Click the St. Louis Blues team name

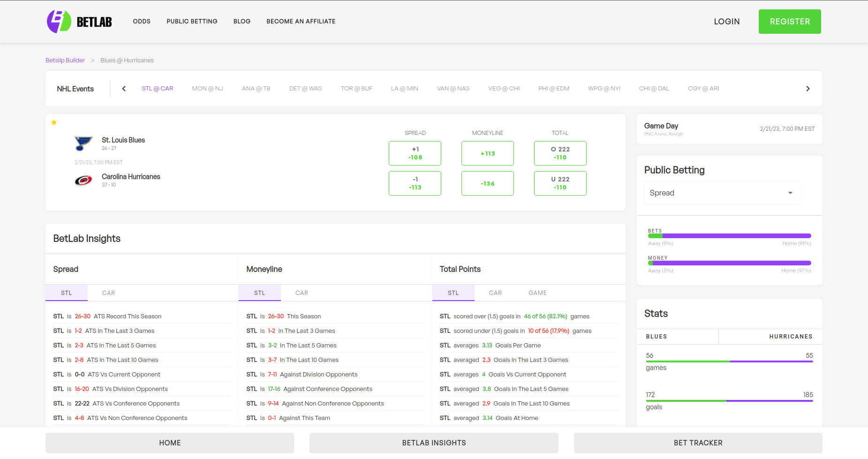[123, 140]
